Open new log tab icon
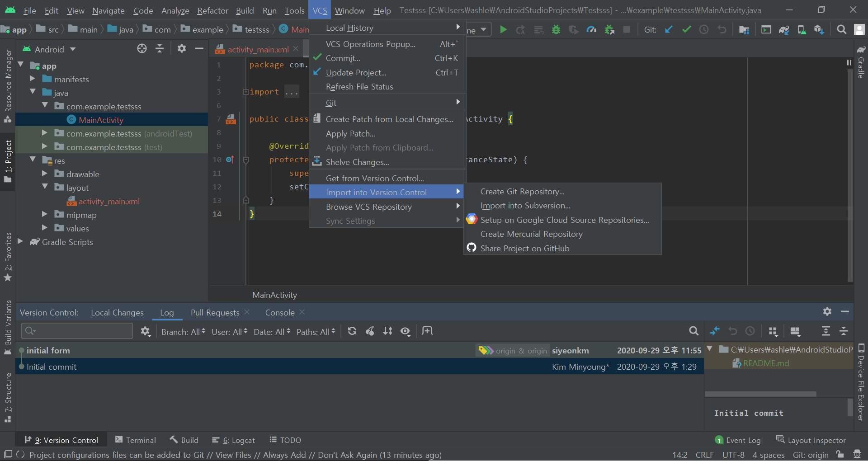868x461 pixels. (x=427, y=331)
